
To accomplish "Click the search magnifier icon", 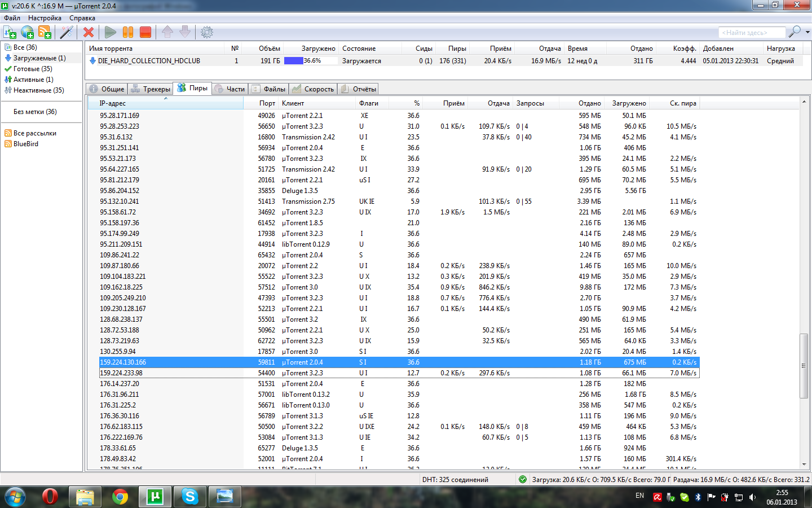I will coord(795,32).
